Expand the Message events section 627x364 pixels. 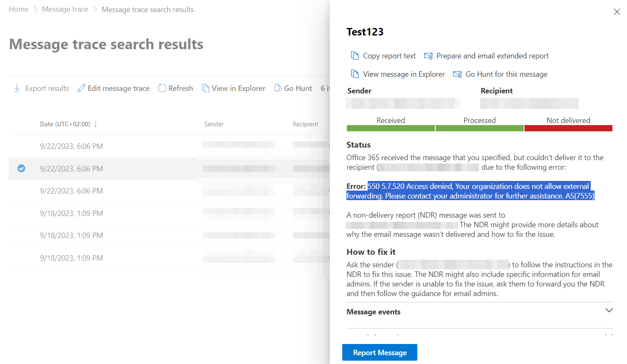pyautogui.click(x=609, y=311)
